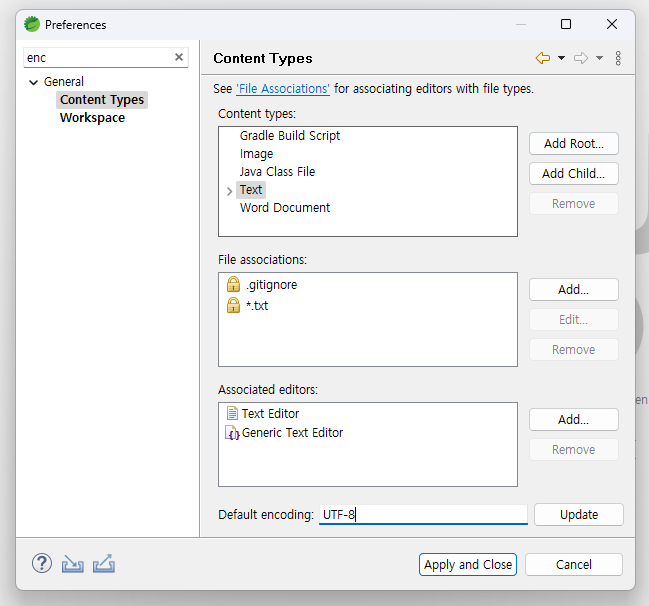Click the back navigation arrow icon
The image size is (649, 606).
[x=543, y=58]
